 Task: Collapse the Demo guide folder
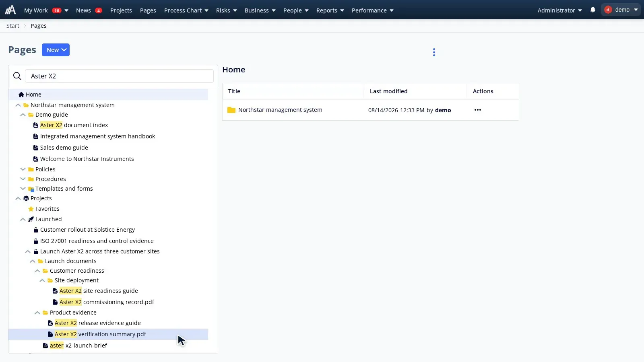pos(23,115)
